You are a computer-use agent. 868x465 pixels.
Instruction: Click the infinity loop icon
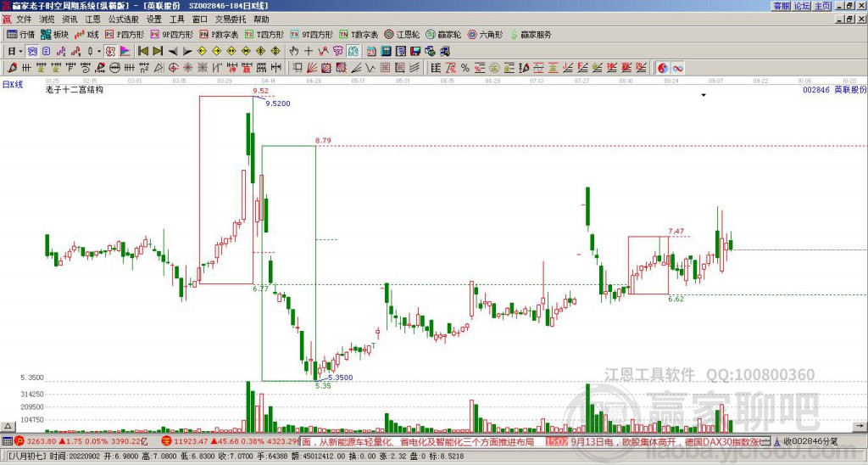click(677, 68)
